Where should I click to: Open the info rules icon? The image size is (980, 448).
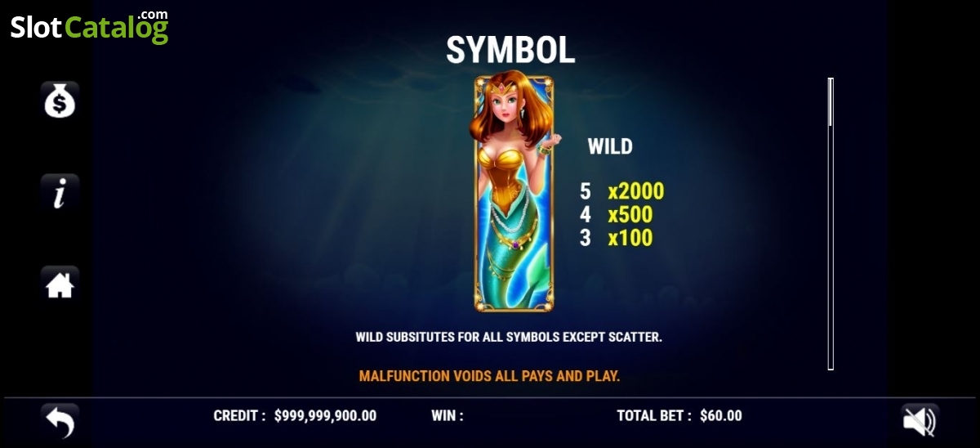(x=60, y=194)
